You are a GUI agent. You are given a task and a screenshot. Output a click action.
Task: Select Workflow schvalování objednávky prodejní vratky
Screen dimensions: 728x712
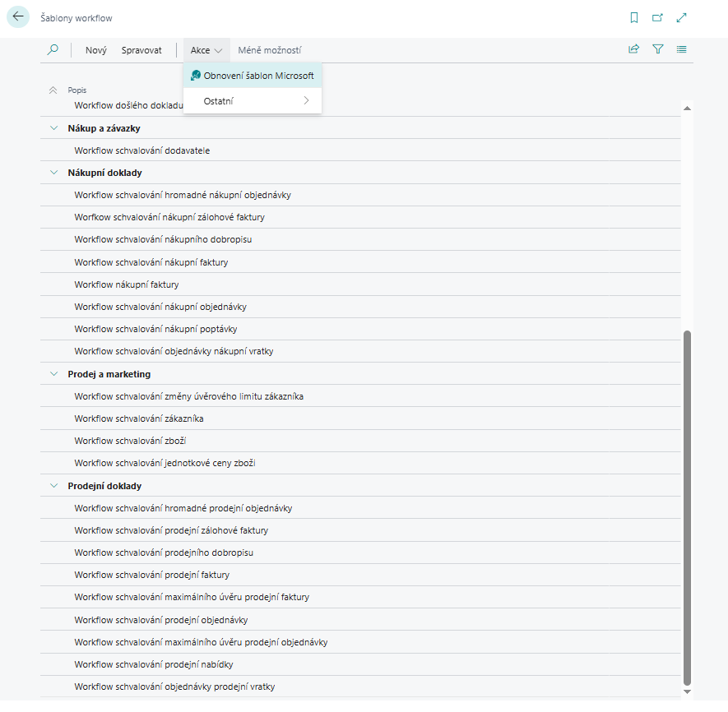pyautogui.click(x=360, y=687)
